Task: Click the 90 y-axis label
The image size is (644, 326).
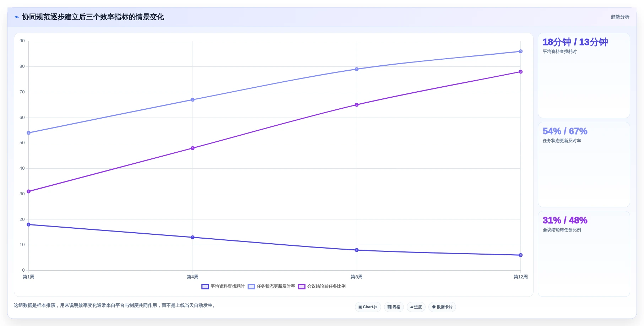Action: [22, 41]
